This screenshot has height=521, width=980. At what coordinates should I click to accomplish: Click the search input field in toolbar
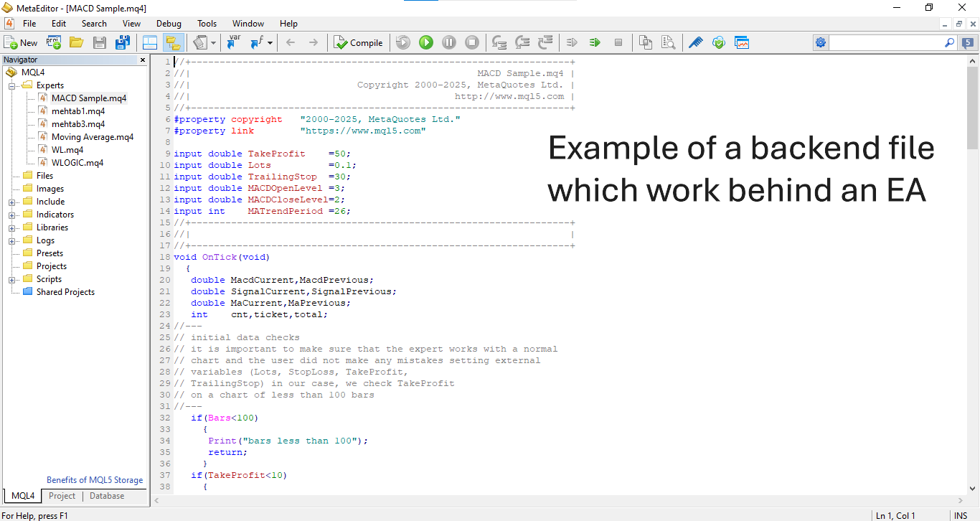click(887, 42)
